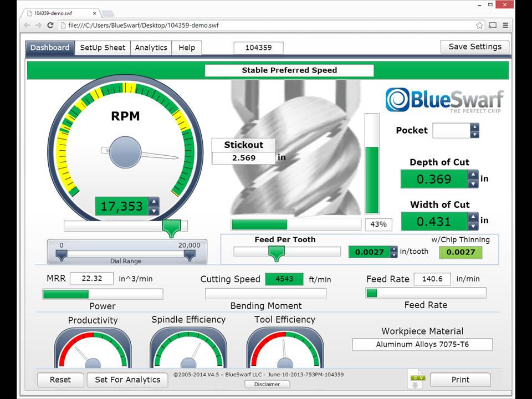Increase the RPM value
The width and height of the screenshot is (532, 399).
pos(154,202)
